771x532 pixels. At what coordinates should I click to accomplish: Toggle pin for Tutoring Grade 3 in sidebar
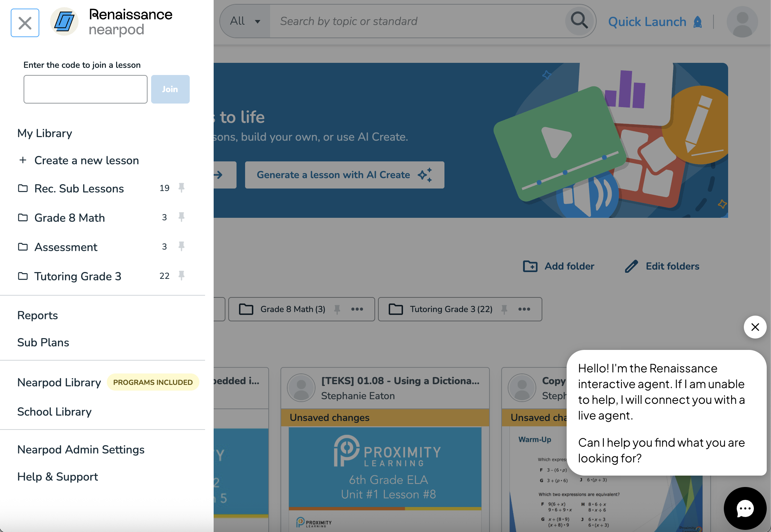(181, 275)
